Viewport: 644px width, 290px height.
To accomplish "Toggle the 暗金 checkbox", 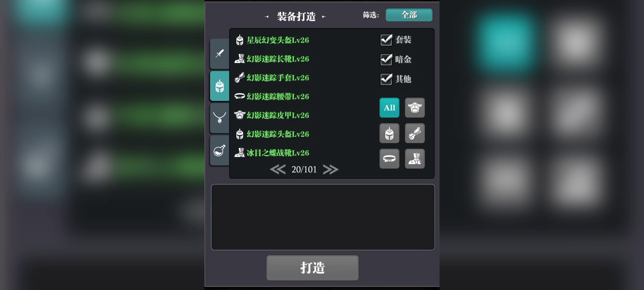I will tap(386, 59).
